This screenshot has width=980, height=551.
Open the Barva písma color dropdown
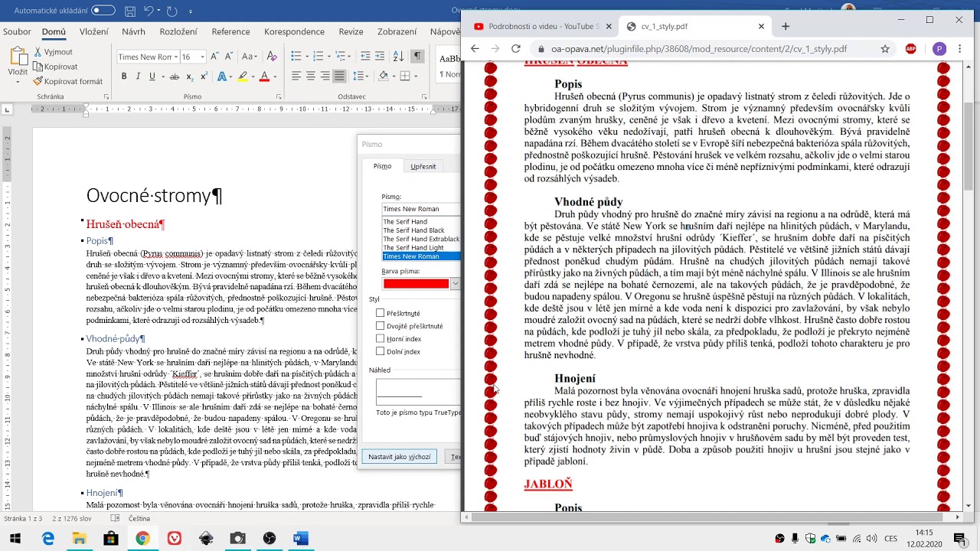click(455, 284)
